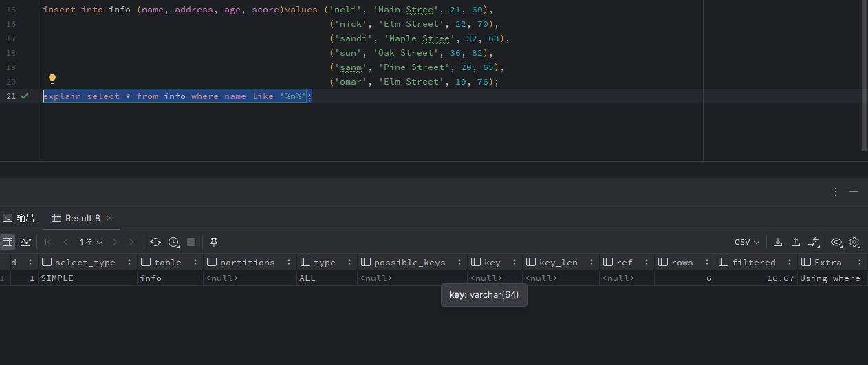868x365 pixels.
Task: Switch to chart view icon
Action: point(25,242)
